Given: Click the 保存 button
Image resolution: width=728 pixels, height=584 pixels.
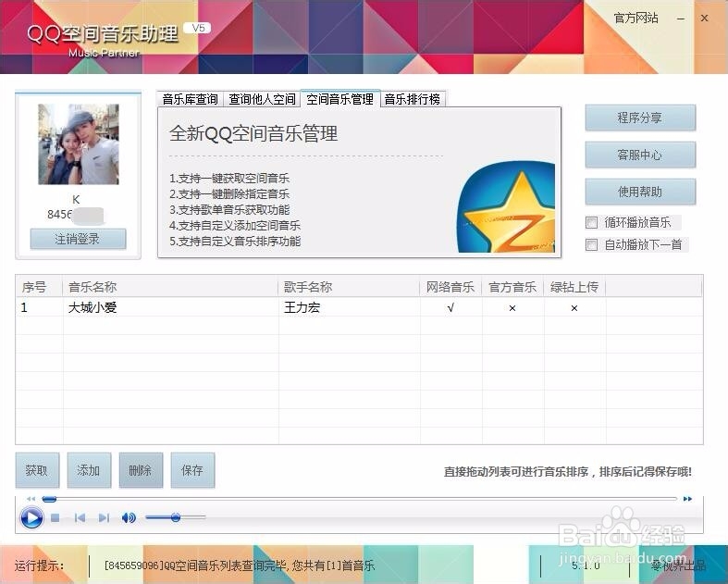Looking at the screenshot, I should coord(192,470).
